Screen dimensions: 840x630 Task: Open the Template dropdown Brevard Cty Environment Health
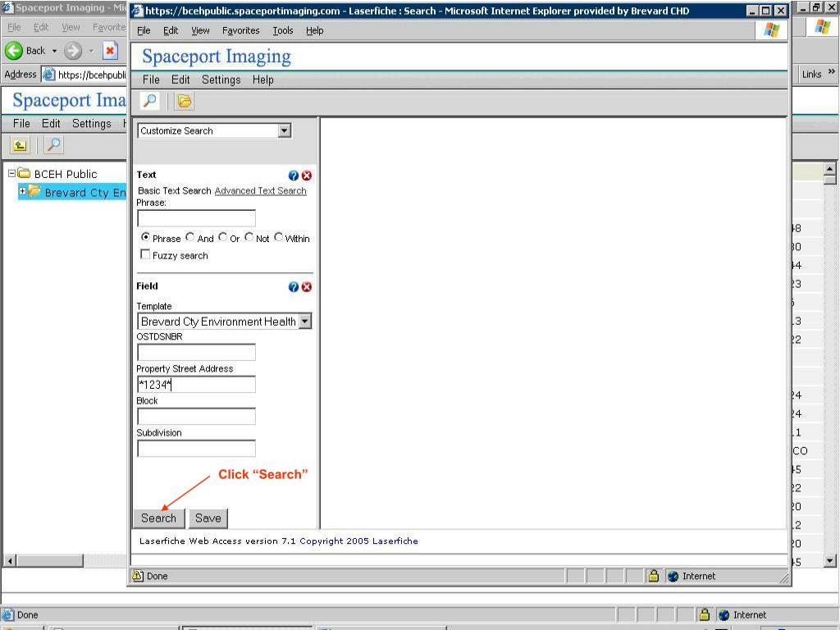tap(305, 322)
